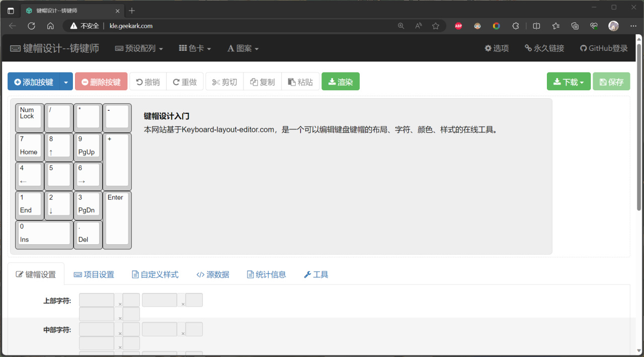Image resolution: width=644 pixels, height=357 pixels.
Task: Open browser settings and more menu
Action: tap(633, 26)
